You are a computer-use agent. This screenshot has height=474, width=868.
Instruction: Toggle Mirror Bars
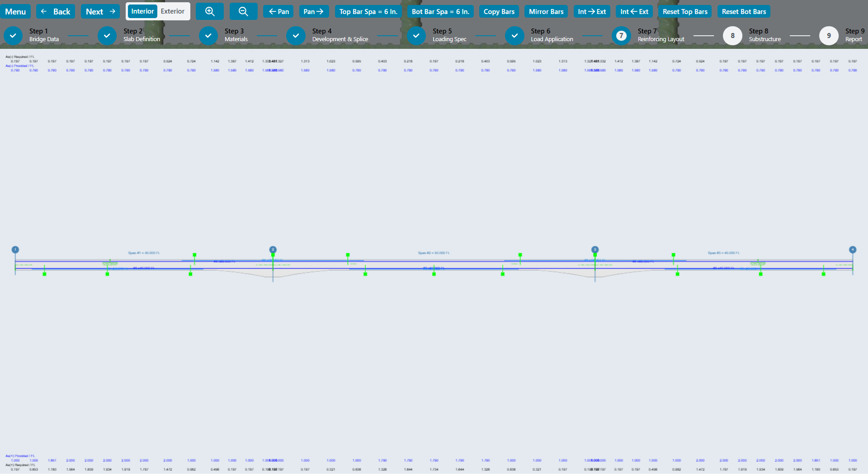[x=546, y=11]
